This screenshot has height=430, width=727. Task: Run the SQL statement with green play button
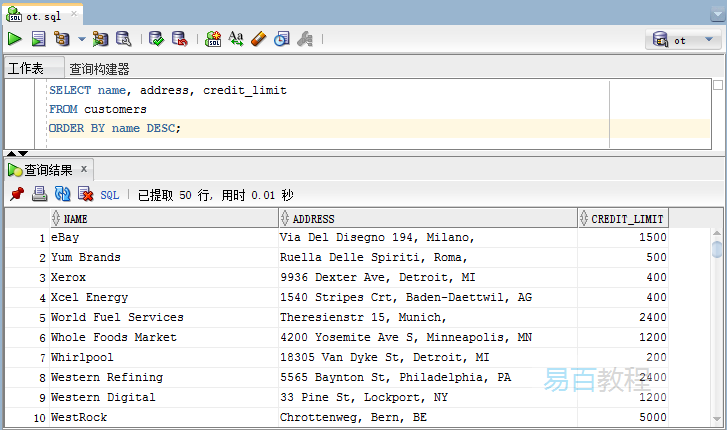coord(15,39)
